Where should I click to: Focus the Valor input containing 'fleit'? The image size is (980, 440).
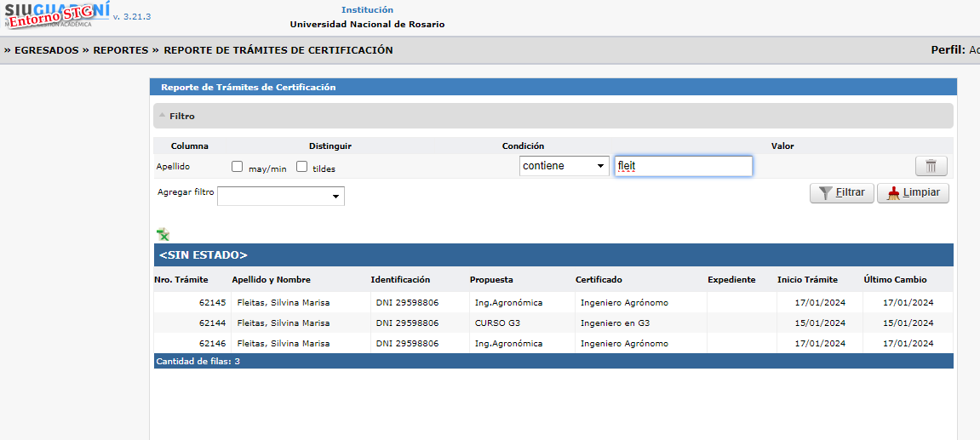pyautogui.click(x=683, y=166)
